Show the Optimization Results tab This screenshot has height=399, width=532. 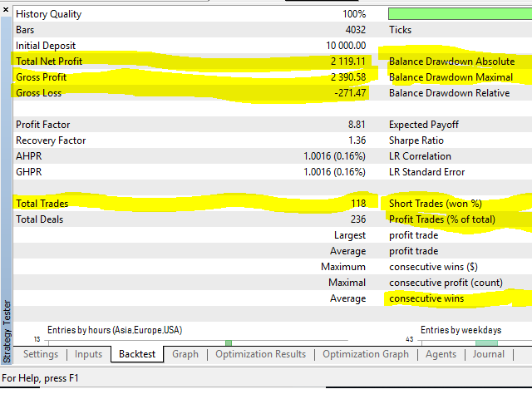tap(260, 354)
